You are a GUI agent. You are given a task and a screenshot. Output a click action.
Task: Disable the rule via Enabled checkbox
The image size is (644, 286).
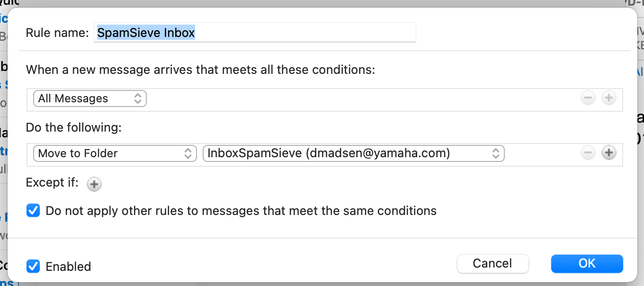(33, 266)
